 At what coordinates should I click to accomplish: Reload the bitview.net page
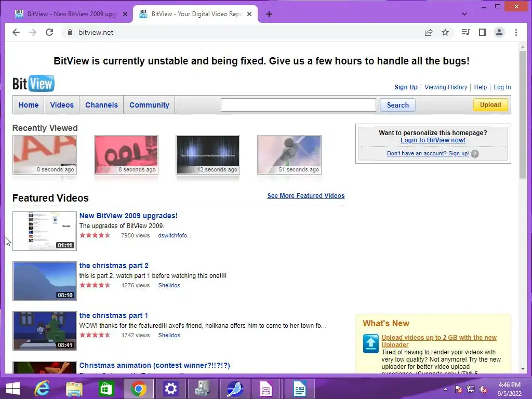click(x=49, y=32)
